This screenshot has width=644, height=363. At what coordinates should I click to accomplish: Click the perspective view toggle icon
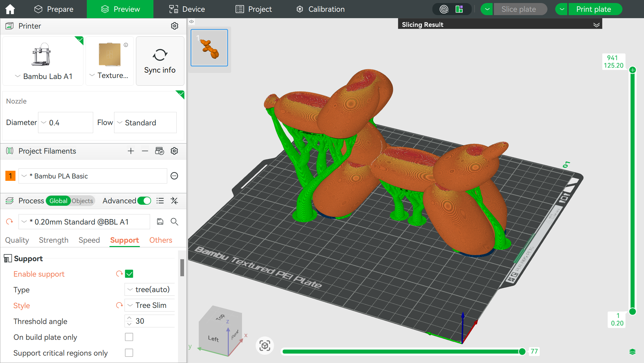pyautogui.click(x=265, y=346)
